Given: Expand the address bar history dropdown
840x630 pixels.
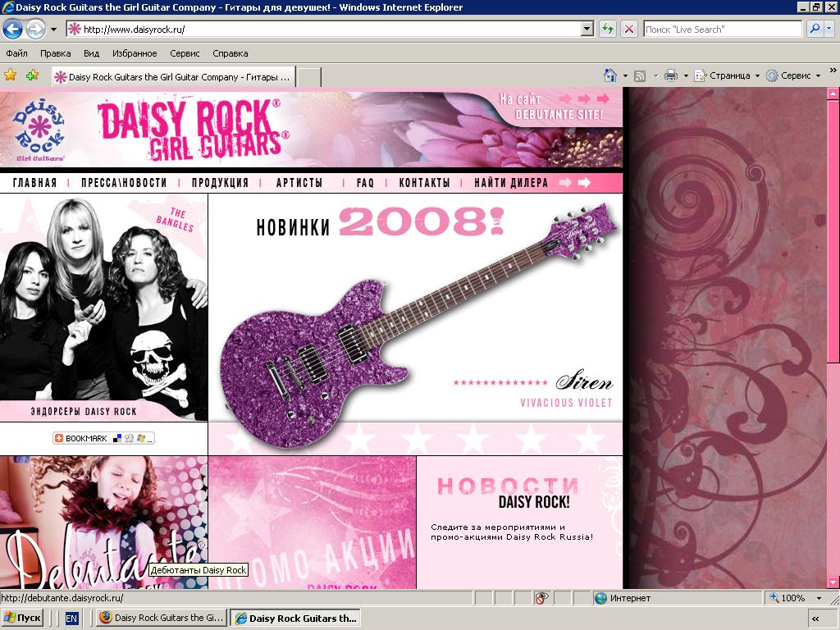Looking at the screenshot, I should pyautogui.click(x=587, y=29).
